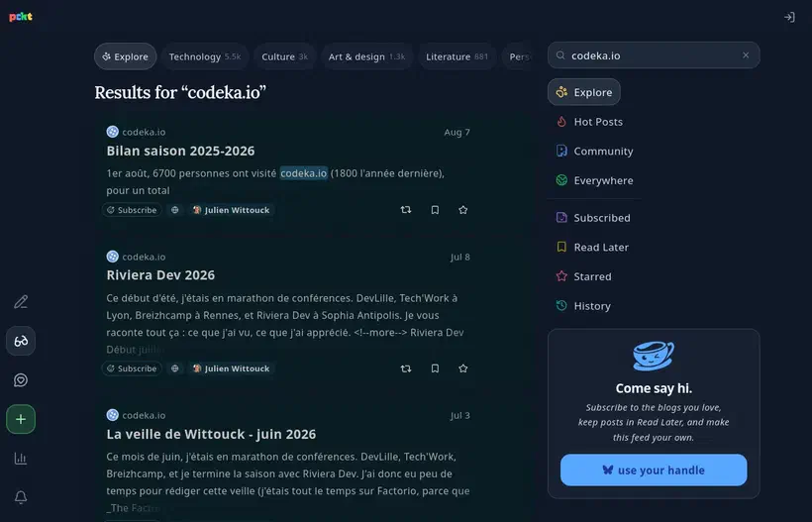Open the History list

click(583, 306)
